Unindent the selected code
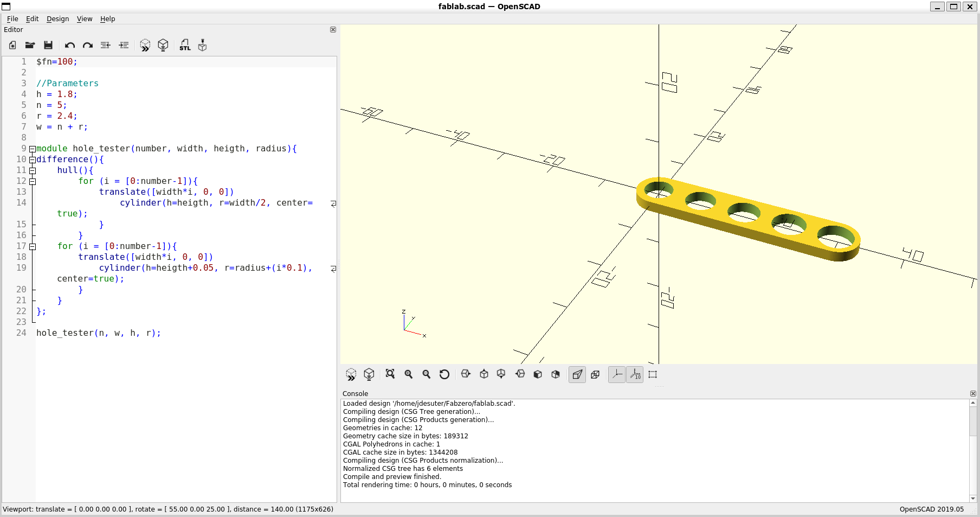The width and height of the screenshot is (980, 517). pos(106,45)
